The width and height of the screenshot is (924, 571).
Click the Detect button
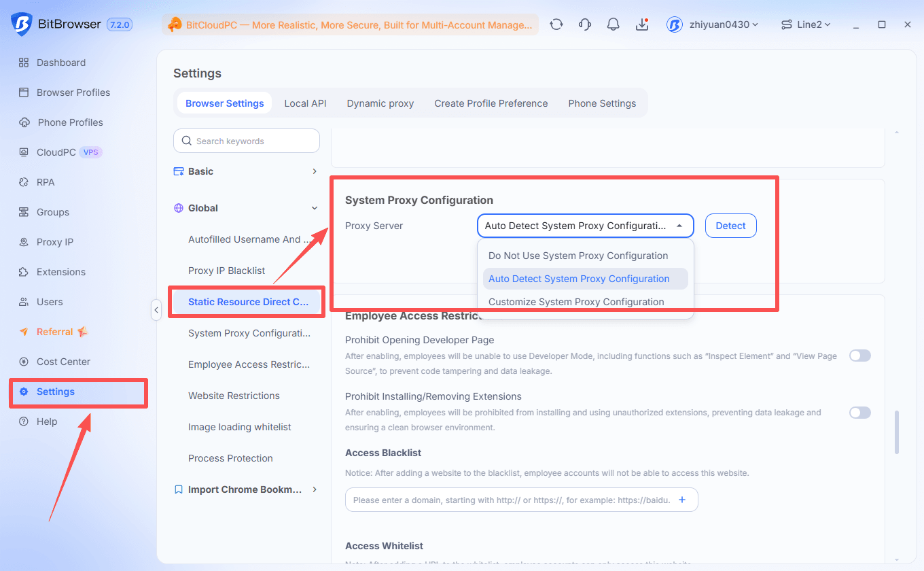[x=731, y=226]
